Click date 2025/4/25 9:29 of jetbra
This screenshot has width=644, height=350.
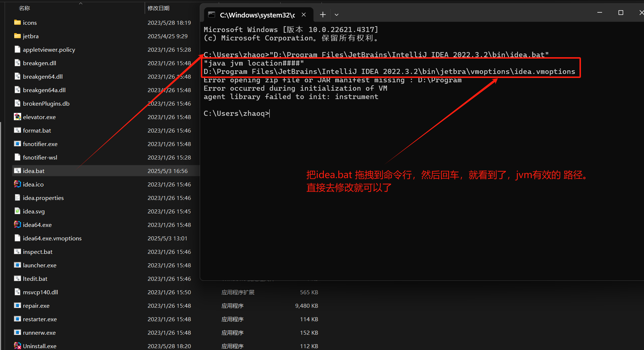[168, 36]
